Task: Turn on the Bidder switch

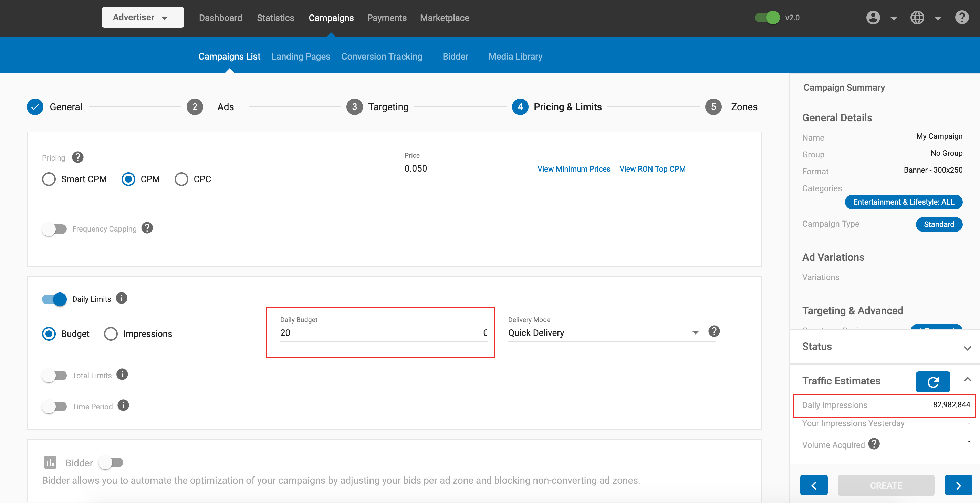Action: [x=111, y=463]
